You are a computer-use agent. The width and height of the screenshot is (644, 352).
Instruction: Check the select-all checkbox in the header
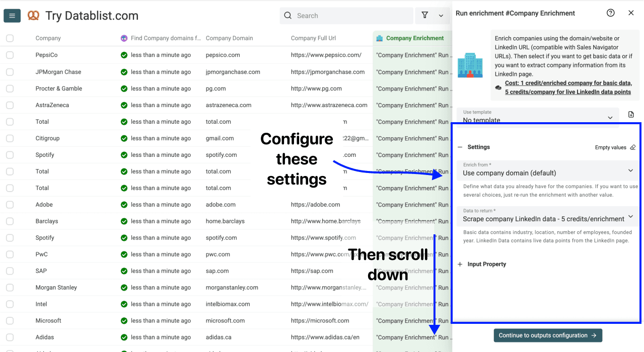point(9,38)
